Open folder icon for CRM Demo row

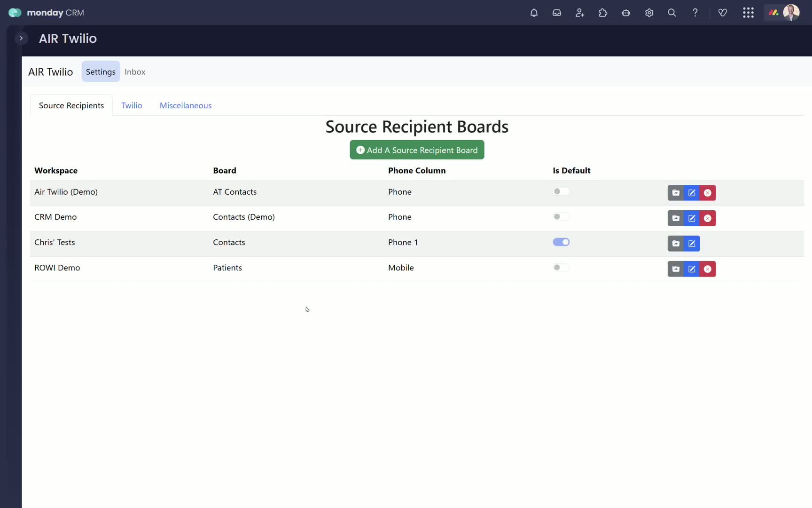pos(676,218)
